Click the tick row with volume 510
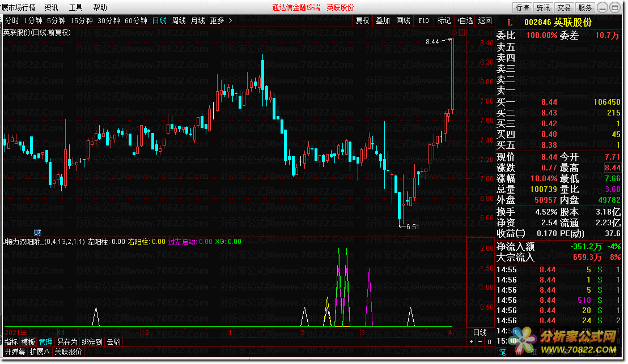 click(558, 300)
